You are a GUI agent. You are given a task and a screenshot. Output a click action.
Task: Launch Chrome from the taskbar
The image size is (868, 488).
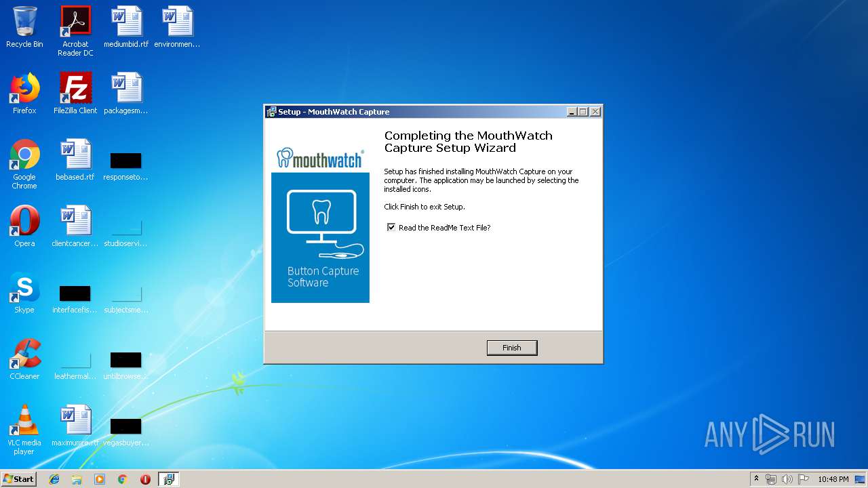click(122, 479)
